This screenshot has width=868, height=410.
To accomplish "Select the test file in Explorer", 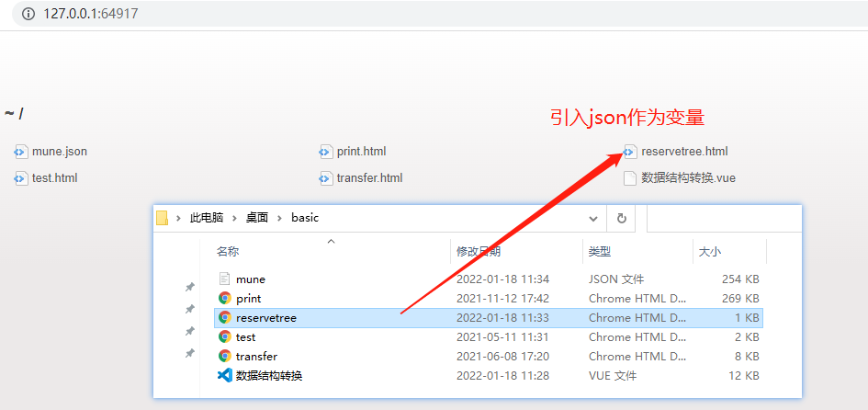I will click(489, 336).
